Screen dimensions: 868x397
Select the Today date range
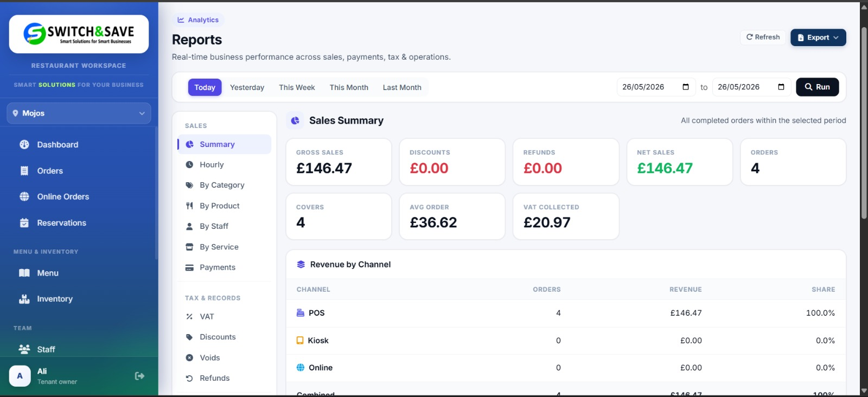coord(205,87)
